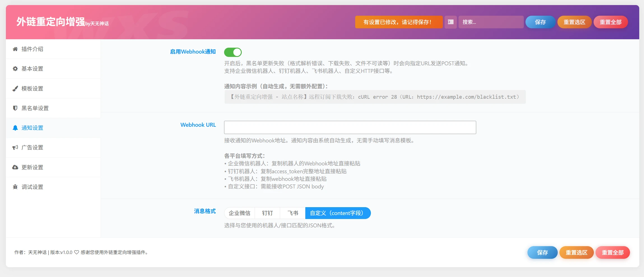Click the header 重置全部 button
644x277 pixels.
(611, 22)
